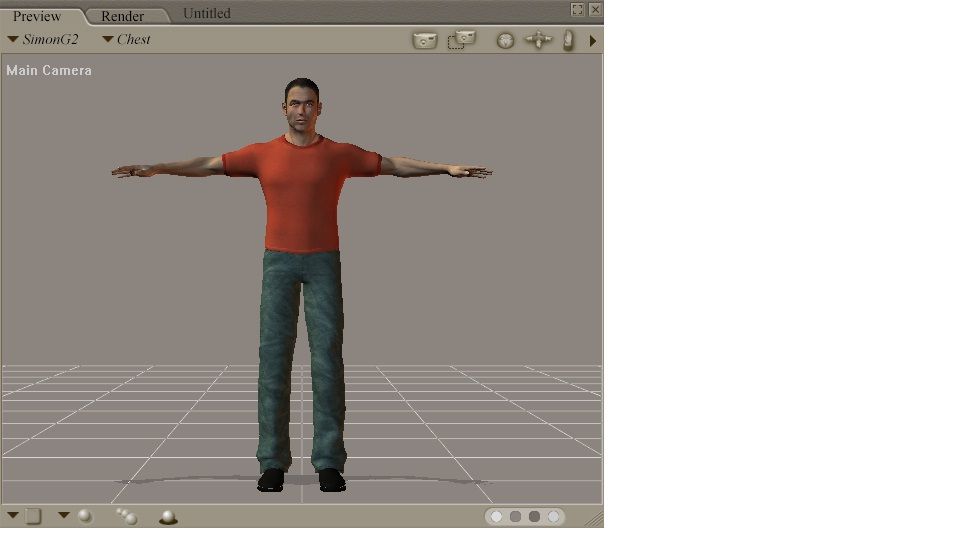Screen dimensions: 960x540
Task: Click the tracking mode sphere icon
Action: 85,516
